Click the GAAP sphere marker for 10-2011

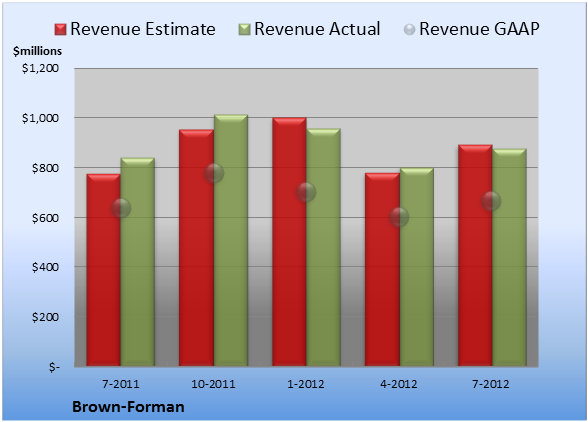pos(214,173)
